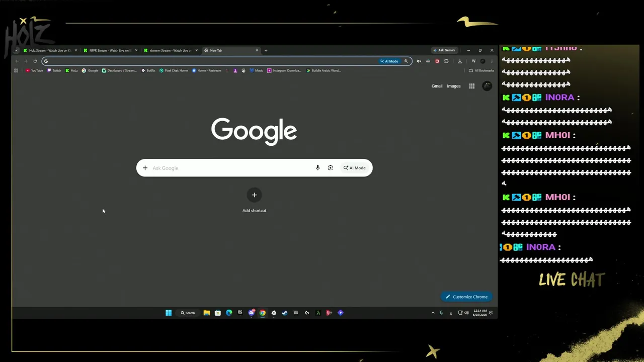644x362 pixels.
Task: Open the media controls icon in toolbar
Action: click(473, 61)
